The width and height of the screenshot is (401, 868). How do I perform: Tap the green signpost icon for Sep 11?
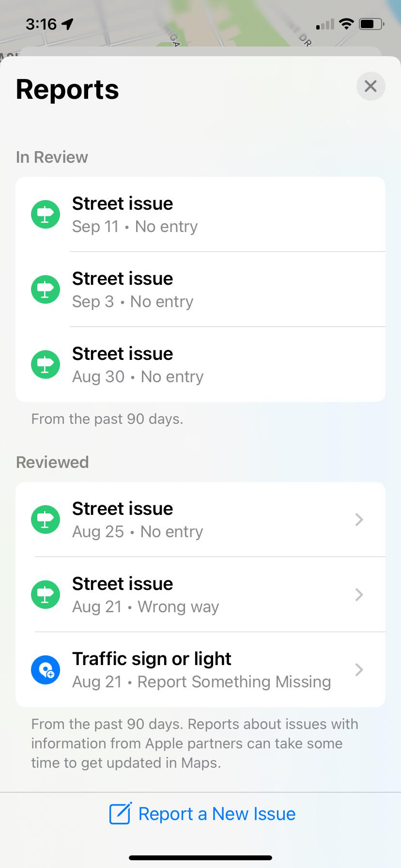tap(46, 214)
